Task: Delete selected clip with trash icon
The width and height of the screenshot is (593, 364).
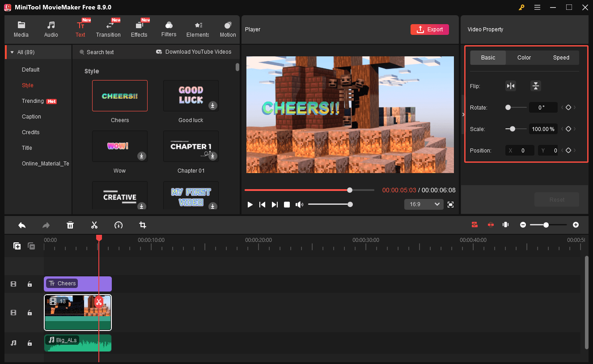Action: tap(70, 225)
